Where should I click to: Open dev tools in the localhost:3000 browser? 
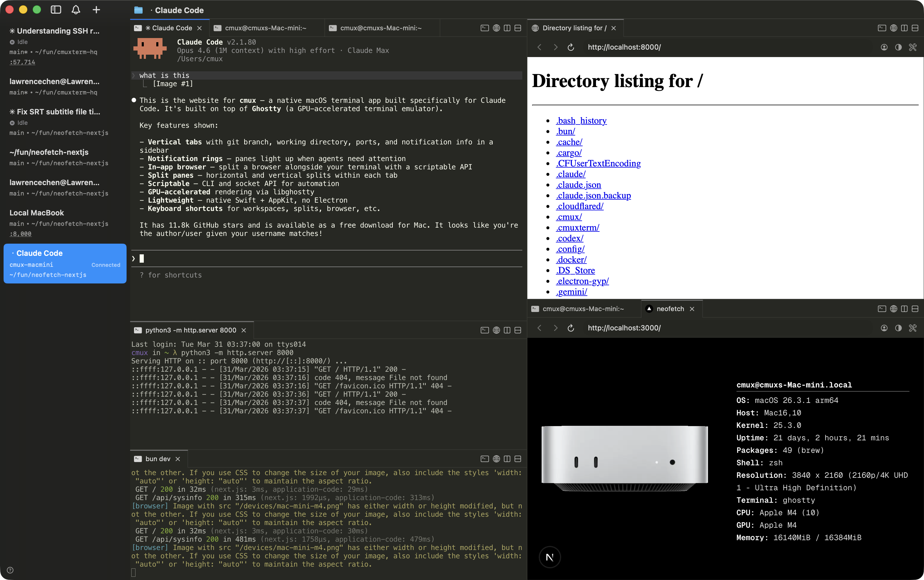tap(913, 328)
